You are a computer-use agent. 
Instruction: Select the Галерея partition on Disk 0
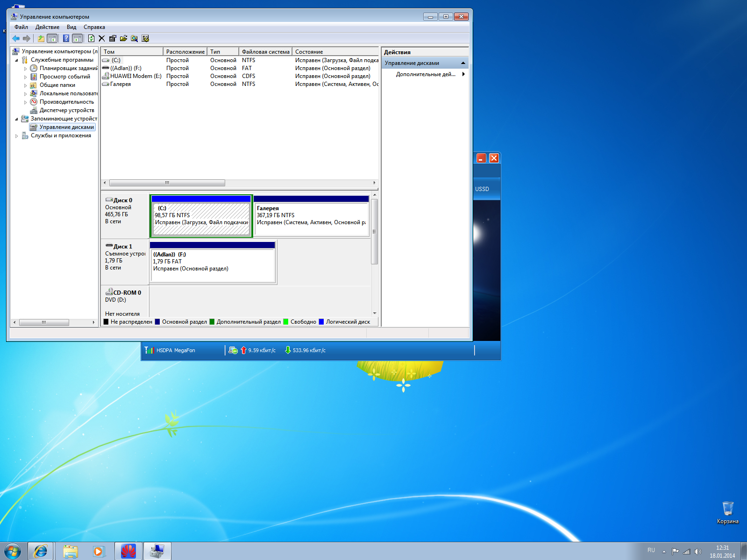coord(311,218)
